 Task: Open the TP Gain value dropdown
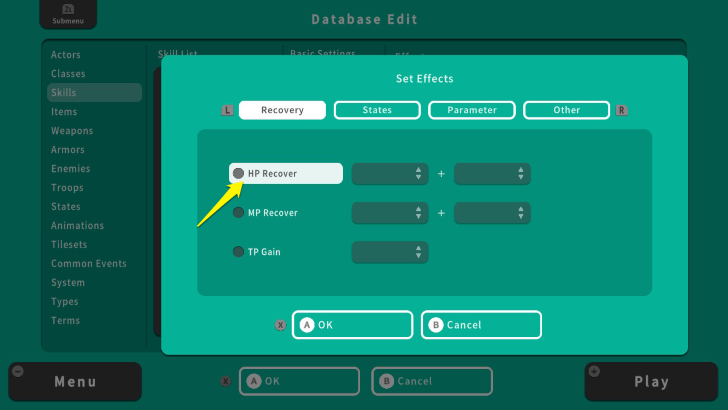390,252
